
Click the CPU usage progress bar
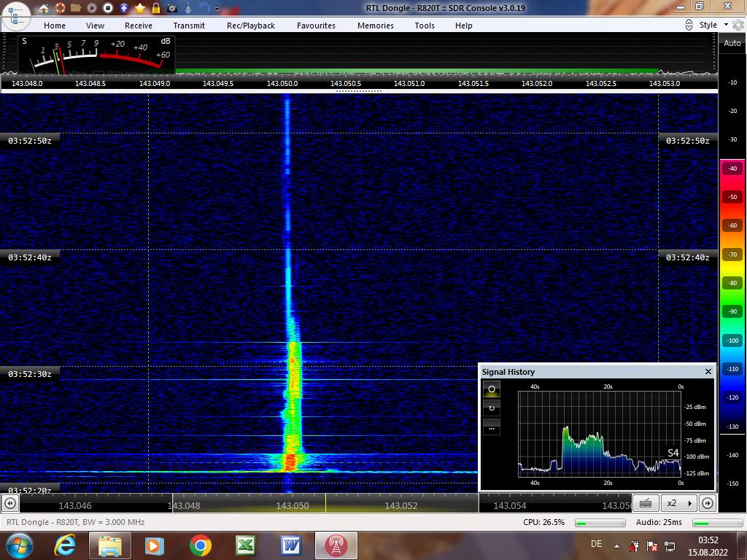(600, 523)
